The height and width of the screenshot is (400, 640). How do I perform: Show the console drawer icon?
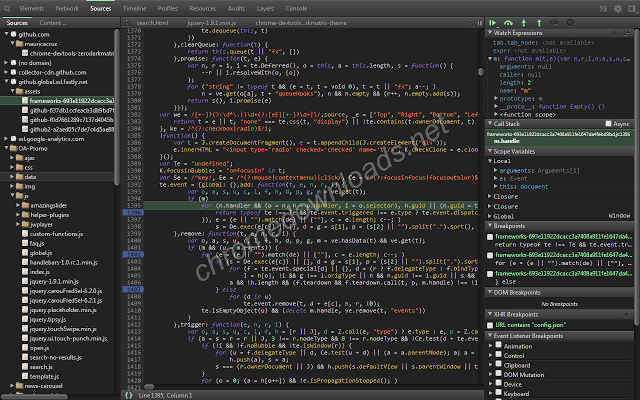[x=603, y=9]
